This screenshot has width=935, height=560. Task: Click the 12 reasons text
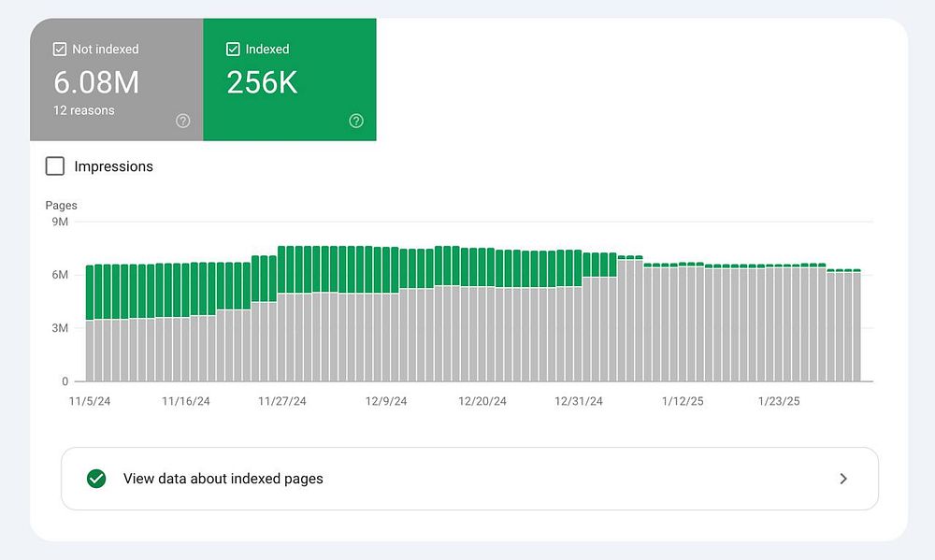pos(84,110)
